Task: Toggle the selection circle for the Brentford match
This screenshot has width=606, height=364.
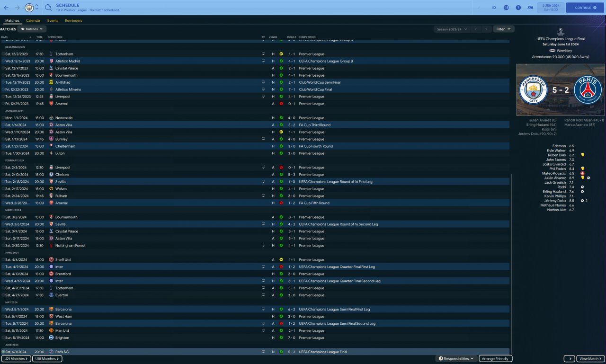Action: [3, 274]
